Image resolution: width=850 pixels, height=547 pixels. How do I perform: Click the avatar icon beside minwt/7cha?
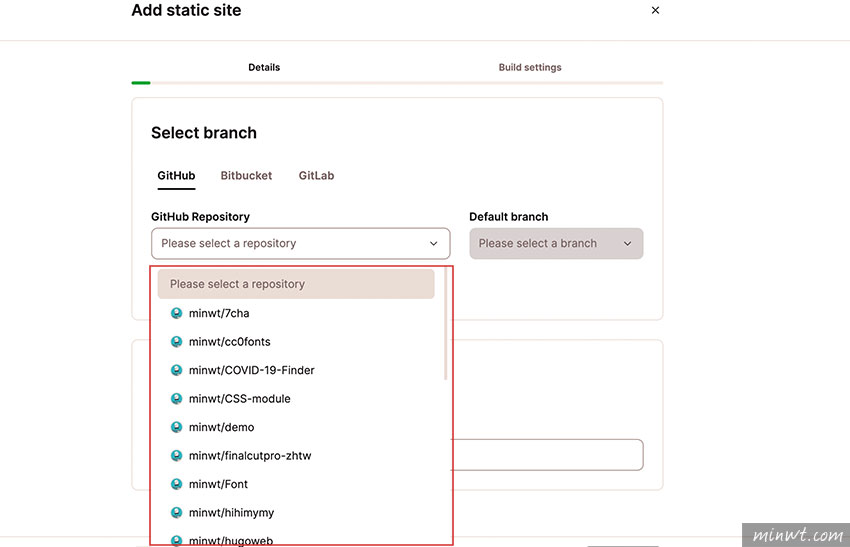point(176,313)
